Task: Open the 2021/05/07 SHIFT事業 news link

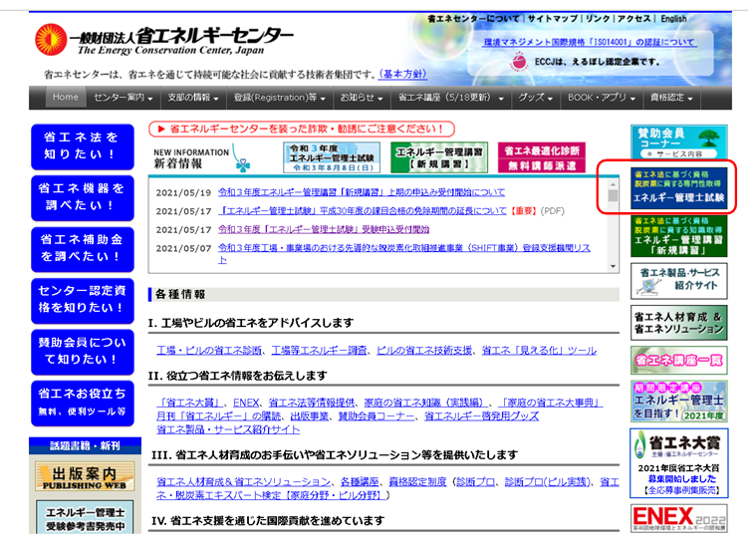Action: pyautogui.click(x=404, y=253)
